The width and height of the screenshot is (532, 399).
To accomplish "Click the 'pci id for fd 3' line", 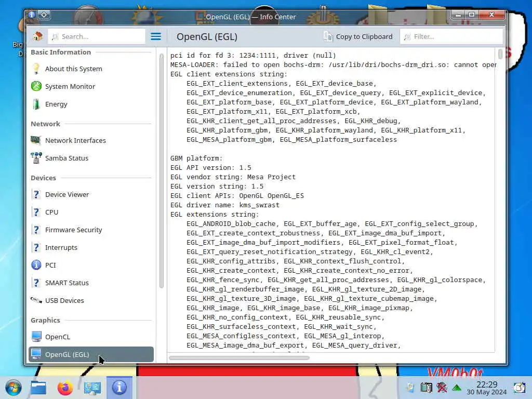I will click(x=253, y=55).
